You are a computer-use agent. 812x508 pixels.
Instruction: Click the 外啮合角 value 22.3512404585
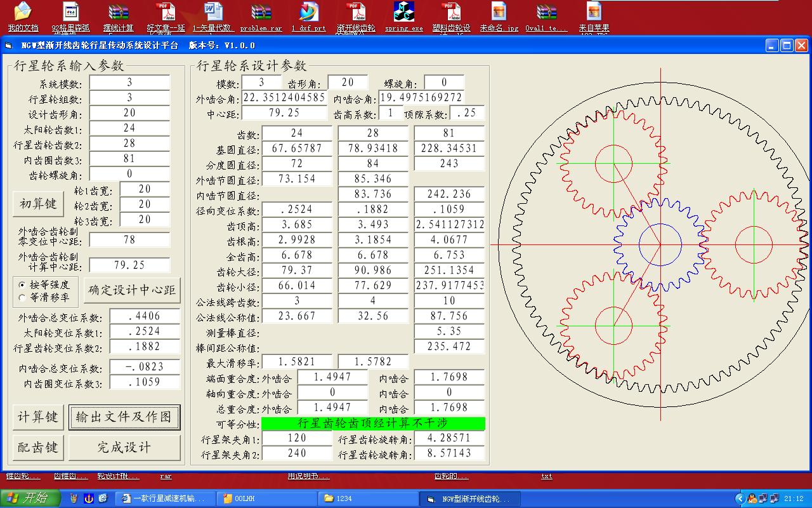285,98
